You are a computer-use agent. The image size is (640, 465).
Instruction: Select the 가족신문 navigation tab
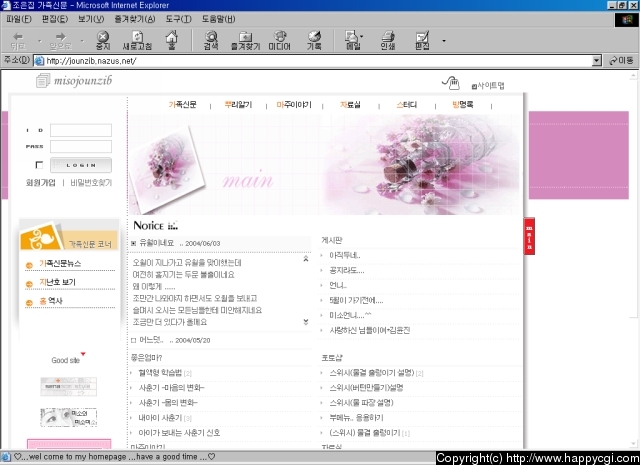point(182,105)
